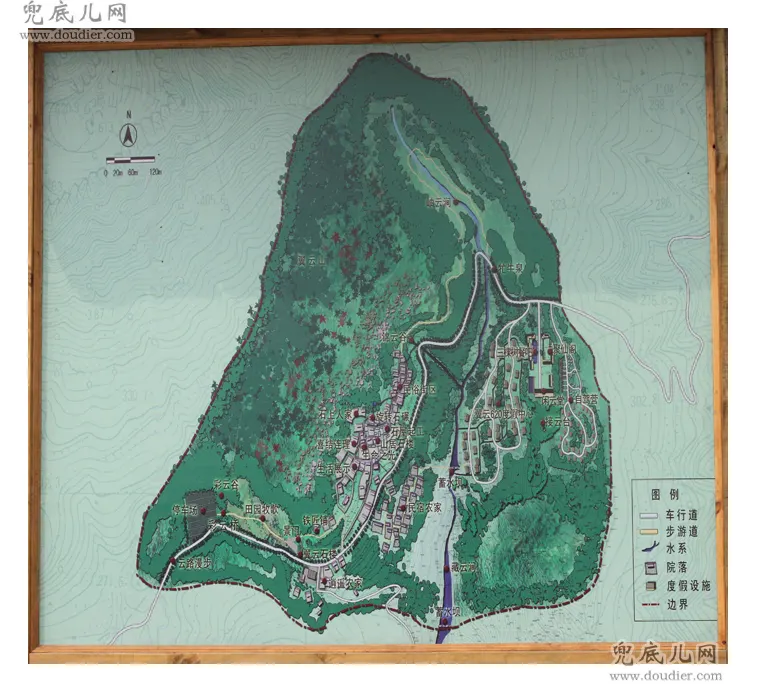
Task: Select the 铁匠铺 map marker
Action: point(317,530)
